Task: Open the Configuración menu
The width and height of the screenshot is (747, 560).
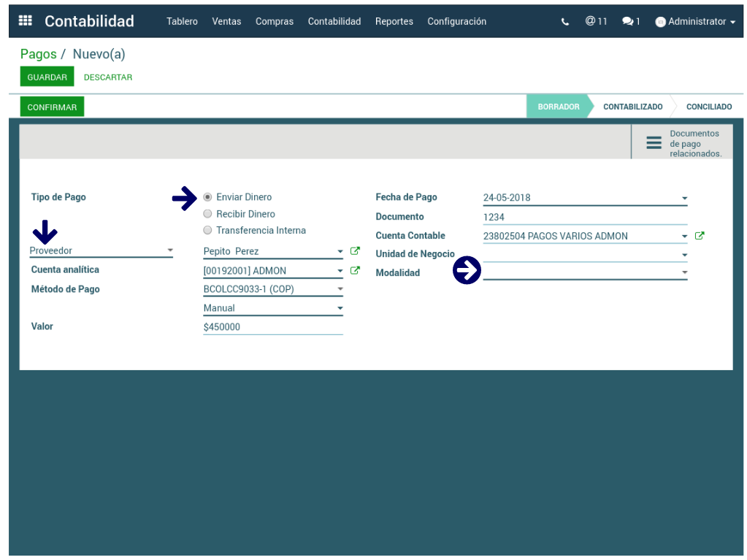Action: tap(456, 21)
